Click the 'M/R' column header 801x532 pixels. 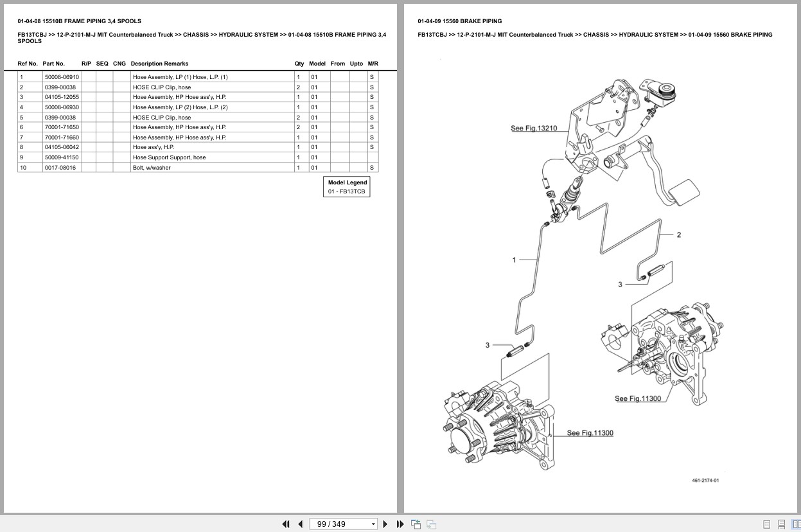click(x=373, y=64)
